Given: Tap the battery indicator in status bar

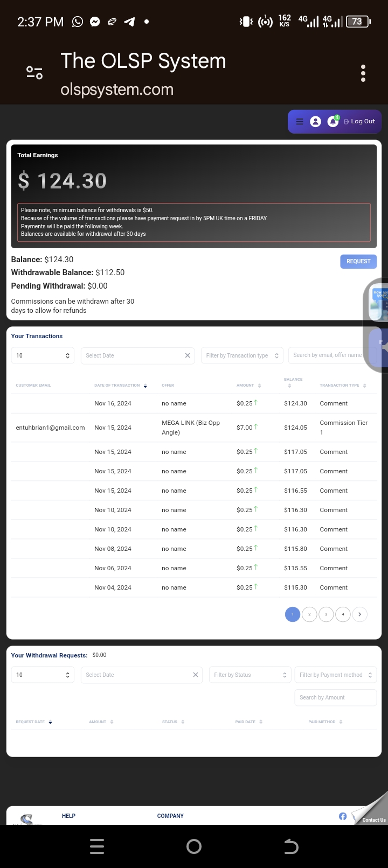Looking at the screenshot, I should coord(358,22).
